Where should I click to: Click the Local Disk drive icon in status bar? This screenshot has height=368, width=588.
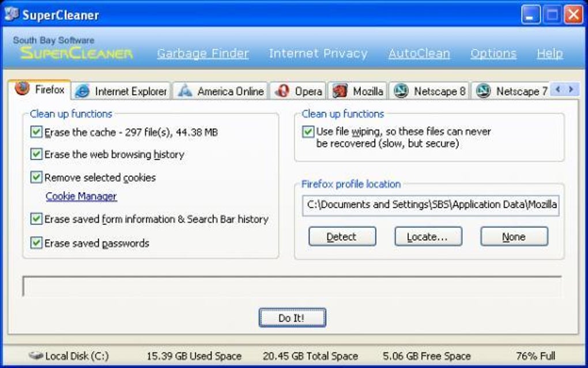point(36,355)
